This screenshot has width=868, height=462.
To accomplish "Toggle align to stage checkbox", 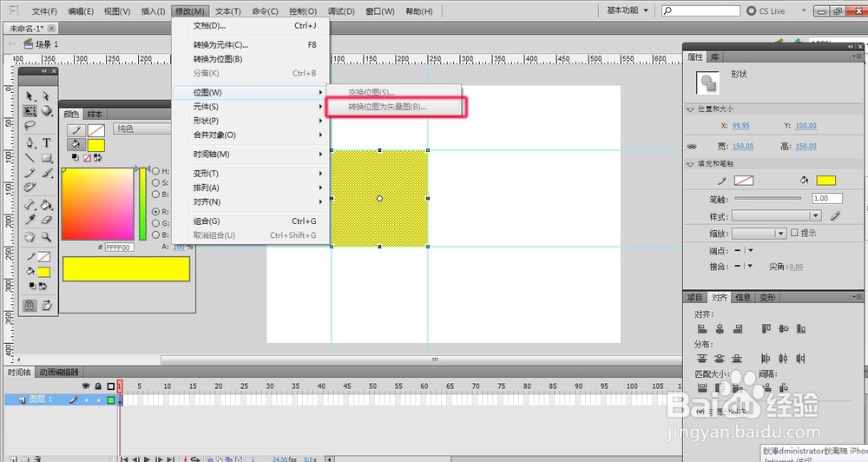I will pyautogui.click(x=700, y=412).
